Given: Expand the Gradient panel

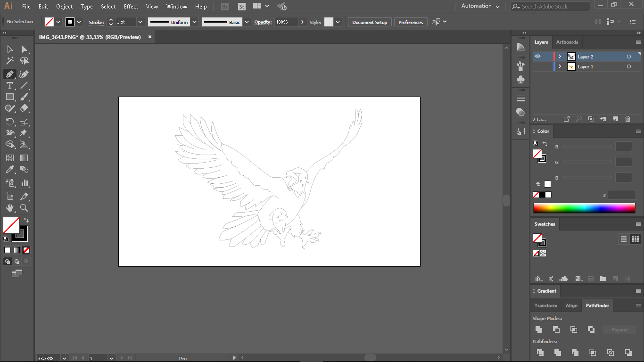Looking at the screenshot, I should (534, 291).
